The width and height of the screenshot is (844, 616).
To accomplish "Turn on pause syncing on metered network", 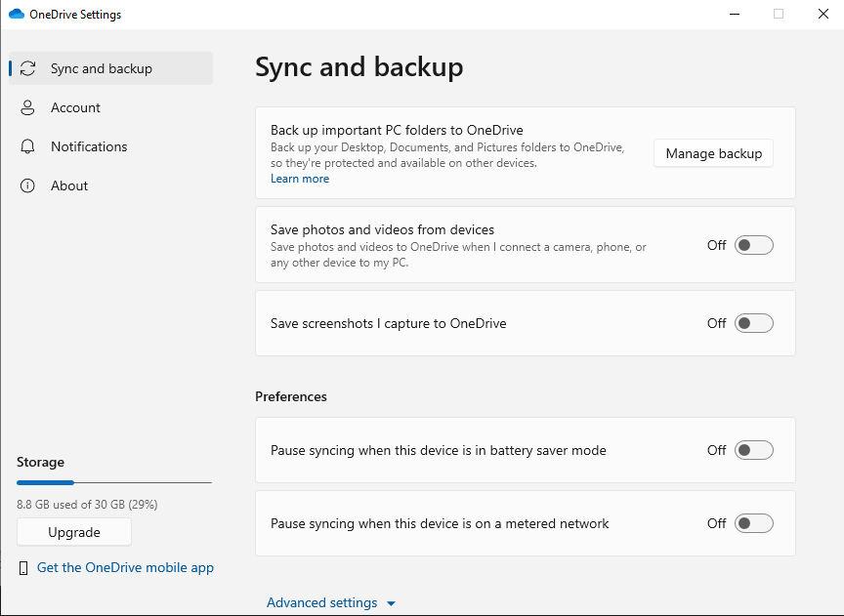I will point(753,523).
